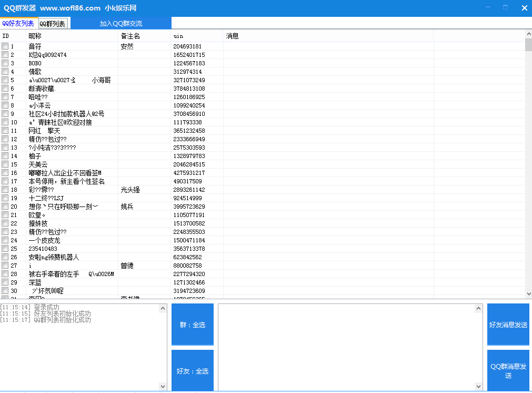532x393 pixels.
Task: Select nickname 本号停用，新主看个性签名
Action: click(66, 181)
